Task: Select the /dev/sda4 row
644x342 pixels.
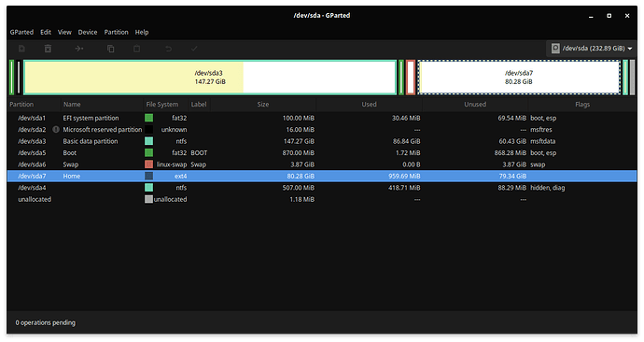Action: (x=322, y=188)
